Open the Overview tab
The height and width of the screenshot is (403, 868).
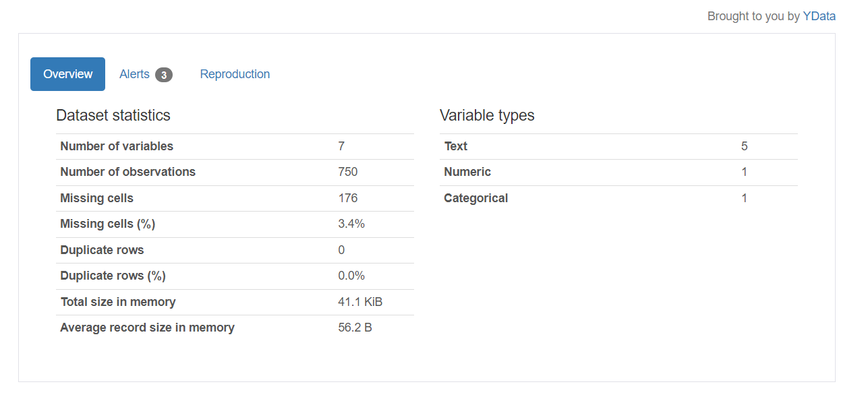click(x=67, y=74)
